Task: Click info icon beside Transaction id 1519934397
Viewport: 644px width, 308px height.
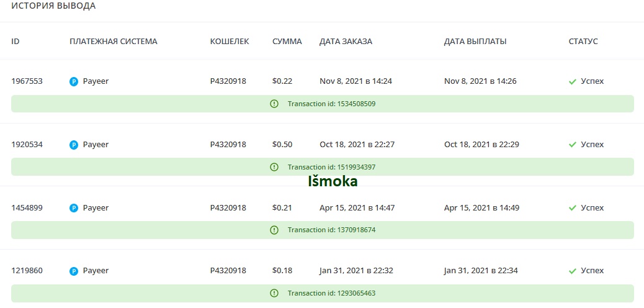Action: [274, 167]
